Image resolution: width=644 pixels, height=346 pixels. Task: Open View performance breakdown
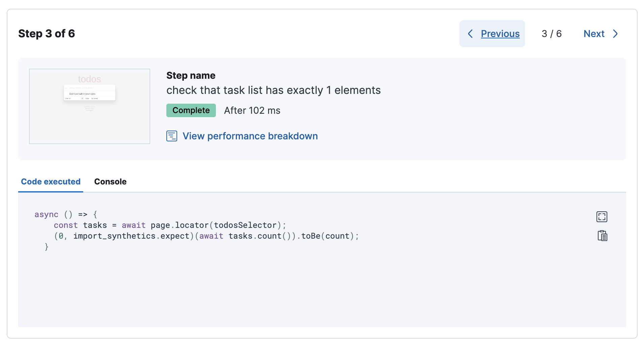click(x=250, y=136)
